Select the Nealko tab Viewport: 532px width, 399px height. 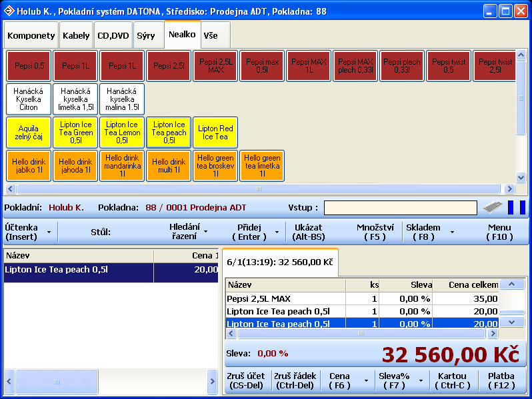point(182,34)
